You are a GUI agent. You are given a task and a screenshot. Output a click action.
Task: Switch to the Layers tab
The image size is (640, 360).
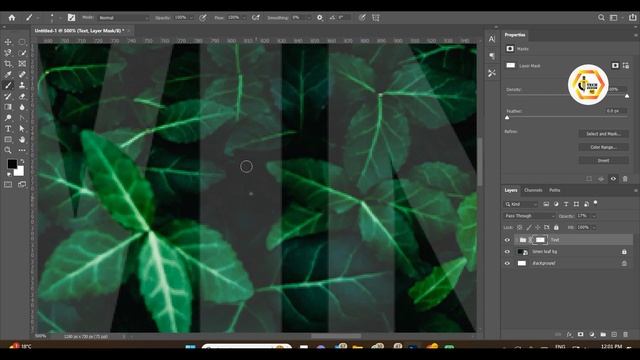511,190
